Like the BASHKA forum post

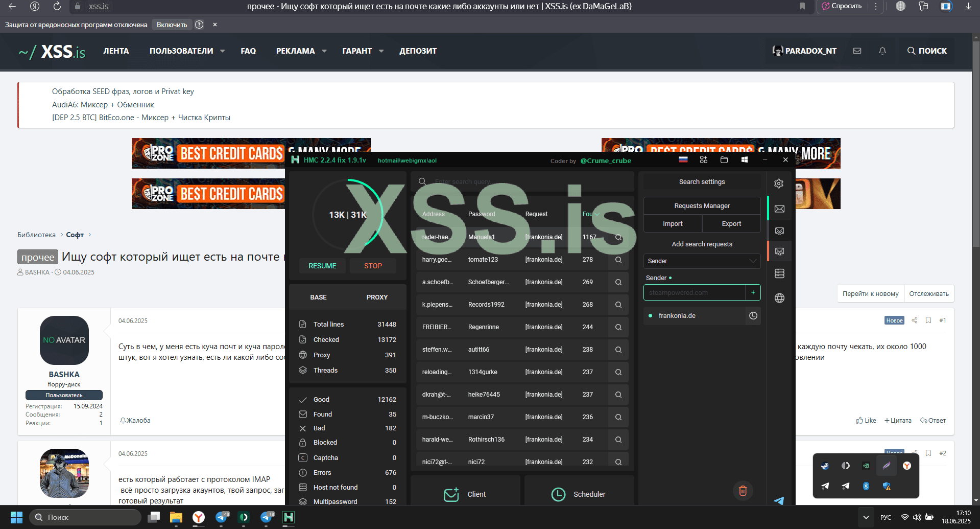pyautogui.click(x=866, y=420)
